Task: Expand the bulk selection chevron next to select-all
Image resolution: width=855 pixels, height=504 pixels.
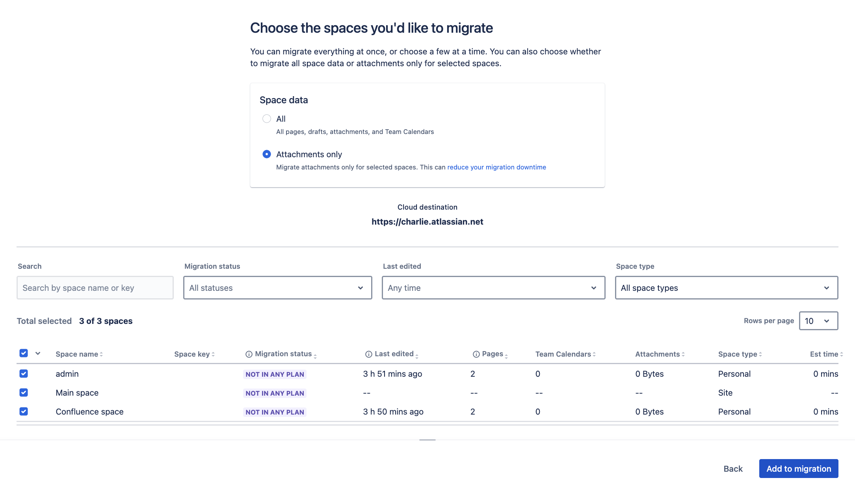Action: [x=38, y=353]
